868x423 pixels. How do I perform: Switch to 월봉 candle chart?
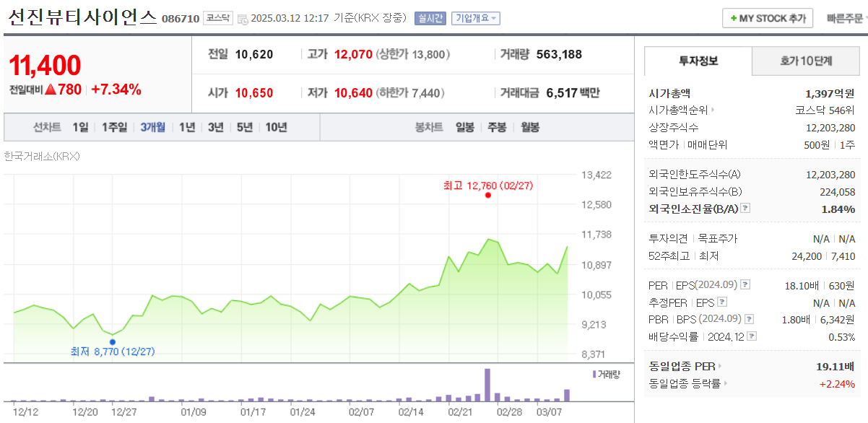click(529, 127)
